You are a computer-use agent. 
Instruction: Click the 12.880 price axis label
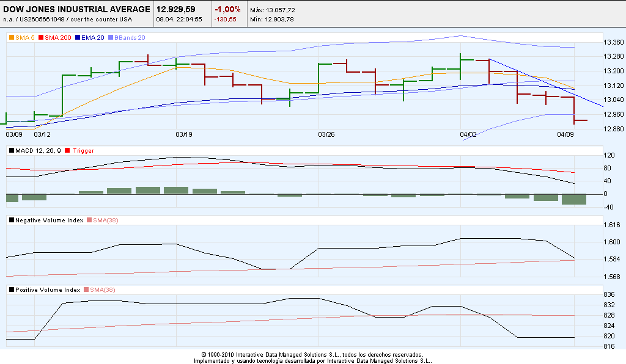(x=614, y=129)
